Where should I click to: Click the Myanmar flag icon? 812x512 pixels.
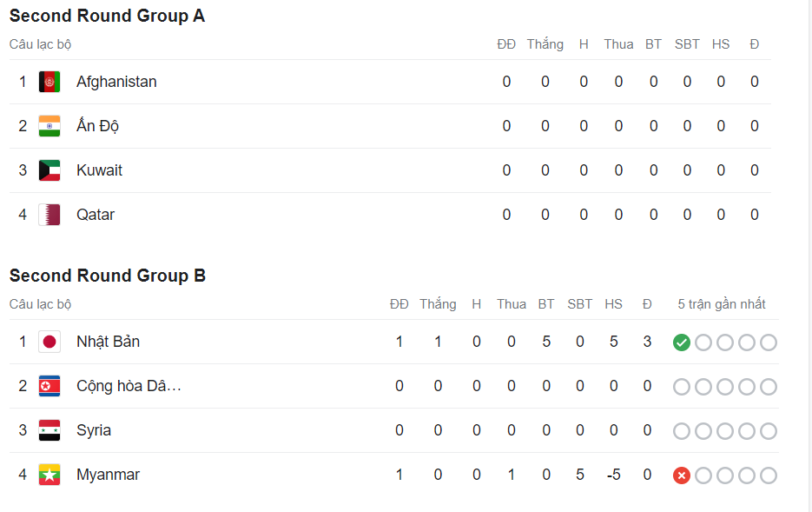pos(50,475)
